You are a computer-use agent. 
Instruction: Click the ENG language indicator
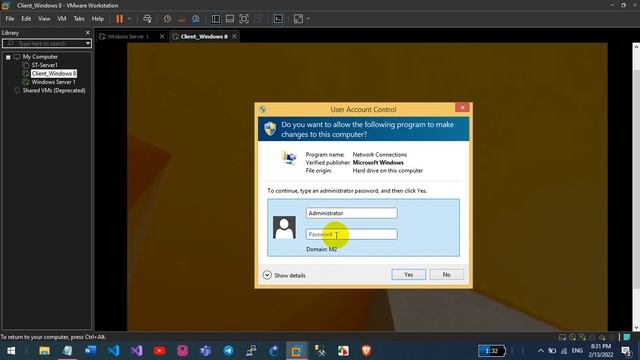(577, 351)
